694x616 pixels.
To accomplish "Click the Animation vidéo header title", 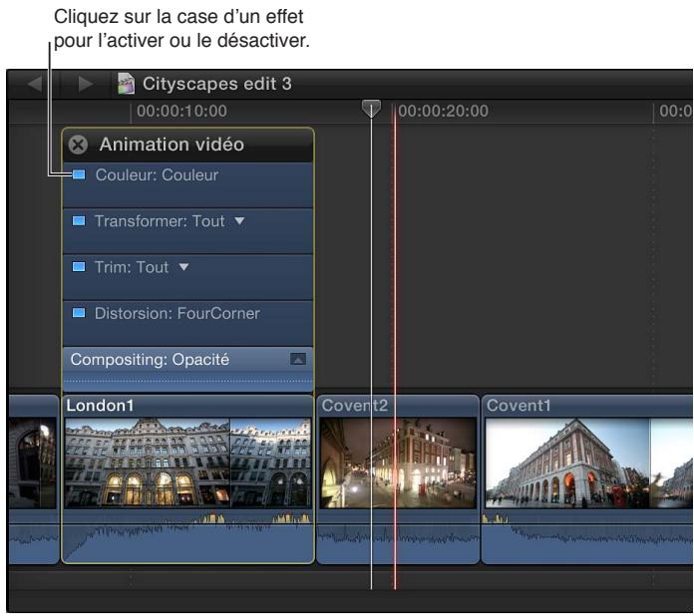I will click(172, 145).
